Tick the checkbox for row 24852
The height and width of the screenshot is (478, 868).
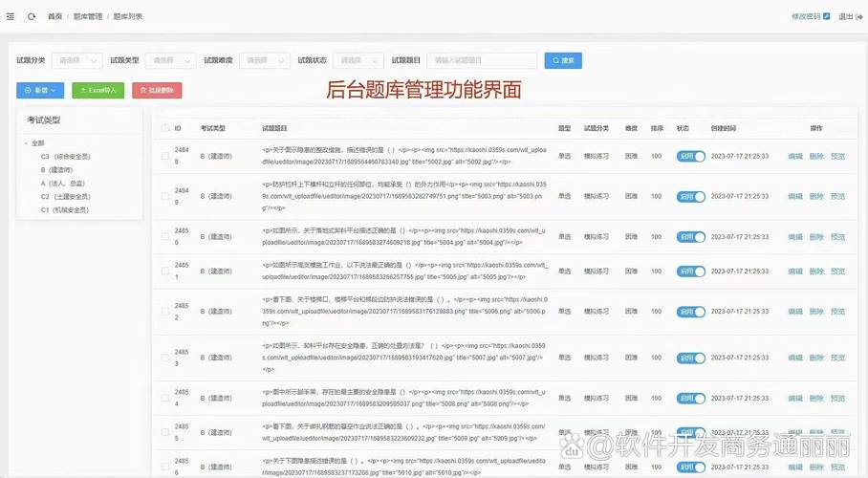tap(165, 312)
